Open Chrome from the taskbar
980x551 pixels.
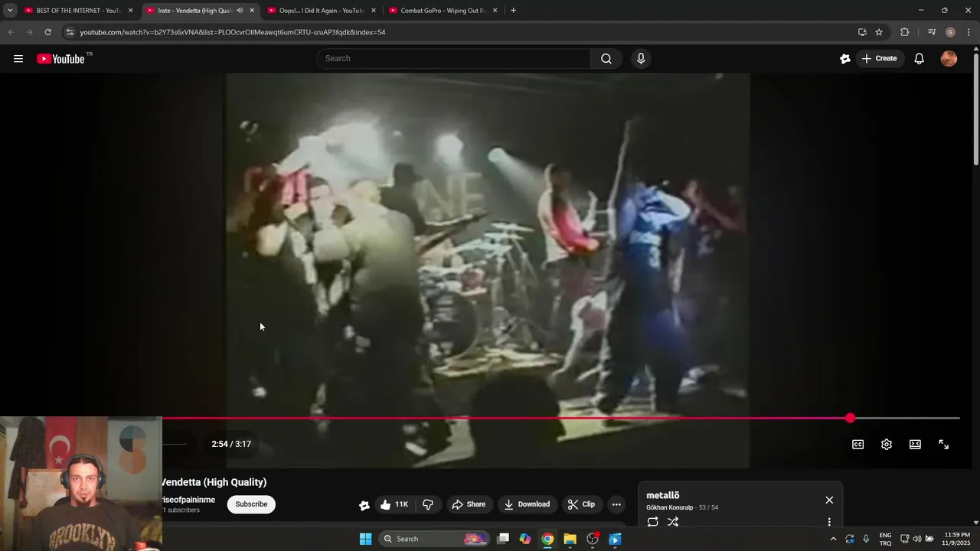[x=547, y=539]
